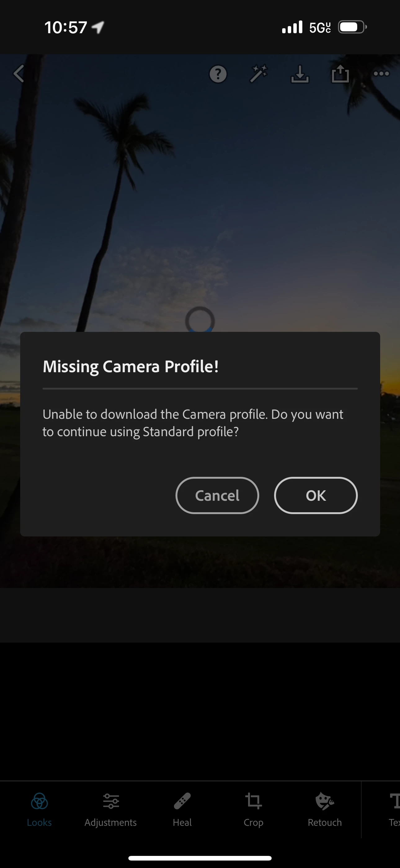
Task: Select the Crop tool
Action: tap(254, 809)
